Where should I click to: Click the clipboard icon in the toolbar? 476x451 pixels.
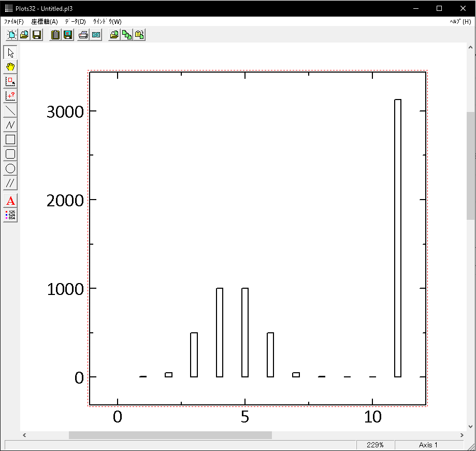55,35
